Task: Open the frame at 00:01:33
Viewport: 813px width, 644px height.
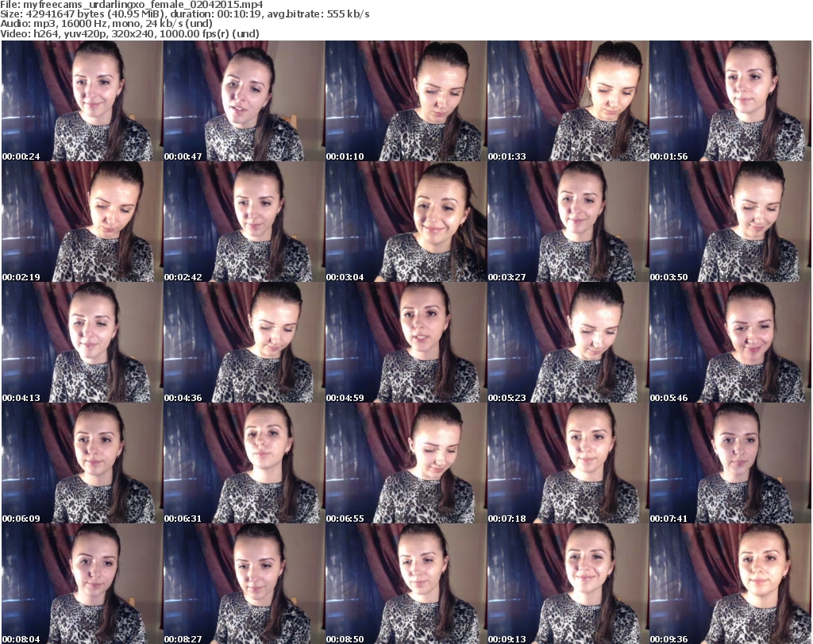Action: click(x=568, y=101)
